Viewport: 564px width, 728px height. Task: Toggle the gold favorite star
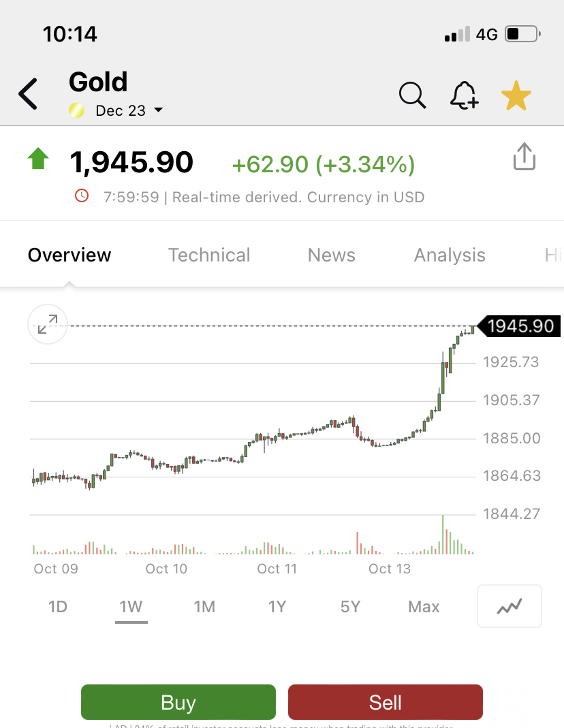point(516,95)
